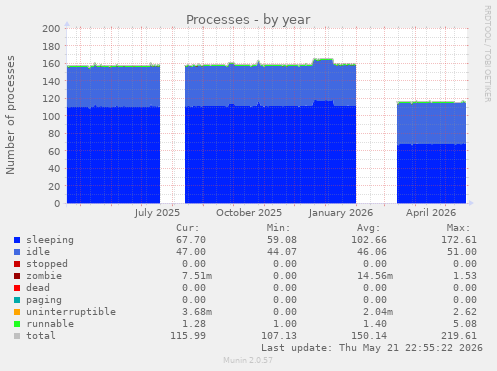Click the paging legend color swatch

(x=17, y=300)
